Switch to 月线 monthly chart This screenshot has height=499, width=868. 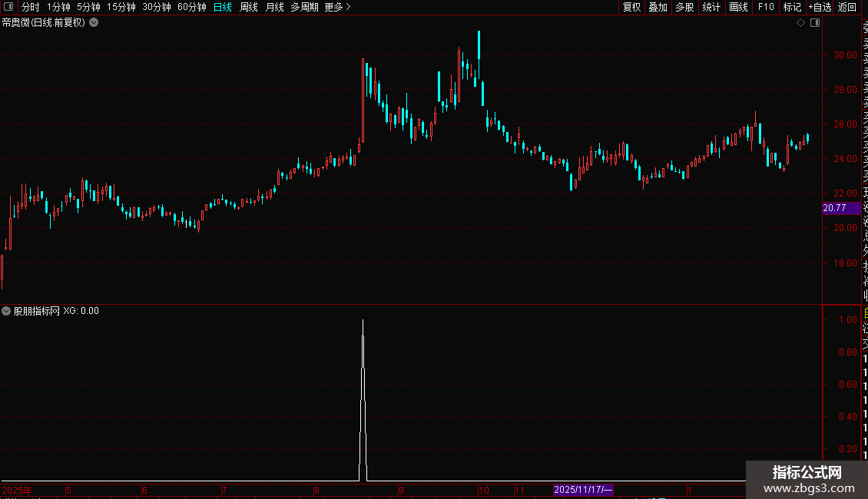[x=274, y=7]
